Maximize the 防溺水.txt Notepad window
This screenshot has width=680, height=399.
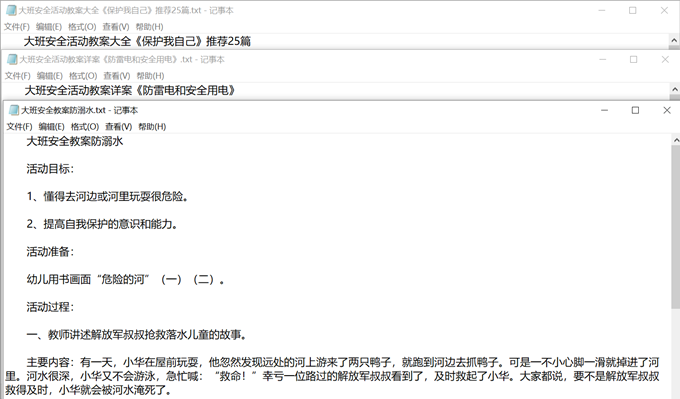tap(635, 110)
